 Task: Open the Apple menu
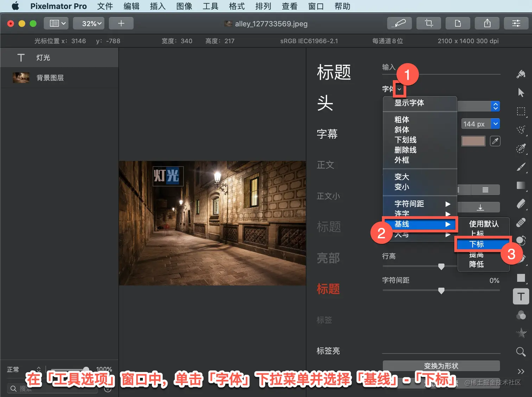15,6
